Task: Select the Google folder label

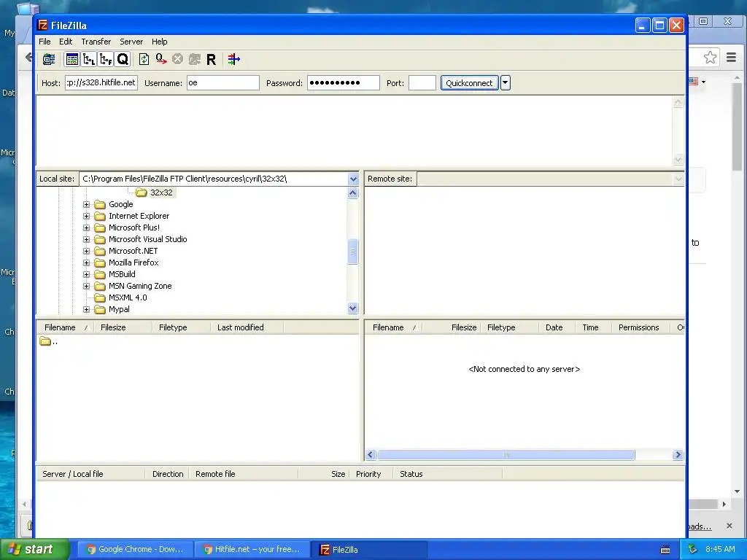Action: [120, 204]
